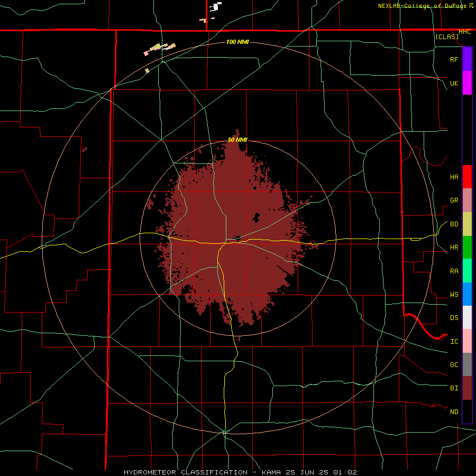Click the WS legend label
The image size is (476, 476).
coord(454,295)
